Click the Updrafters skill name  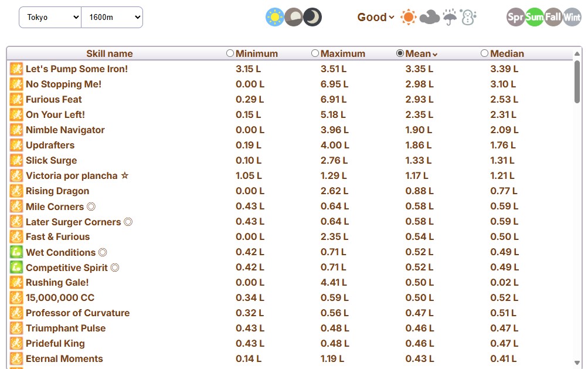click(50, 145)
